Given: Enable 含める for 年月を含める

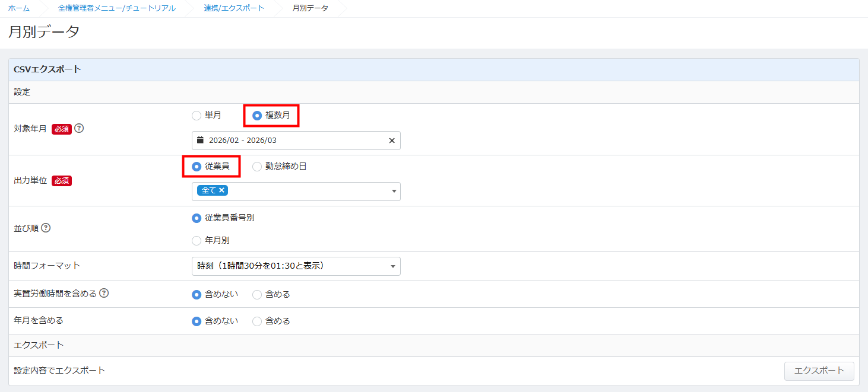Looking at the screenshot, I should coord(257,321).
